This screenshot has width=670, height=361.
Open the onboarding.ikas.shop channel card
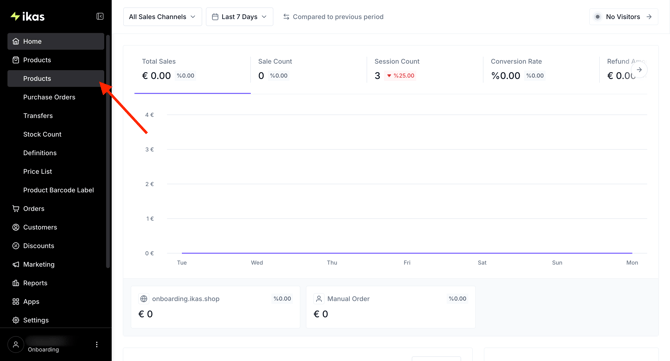(x=215, y=307)
